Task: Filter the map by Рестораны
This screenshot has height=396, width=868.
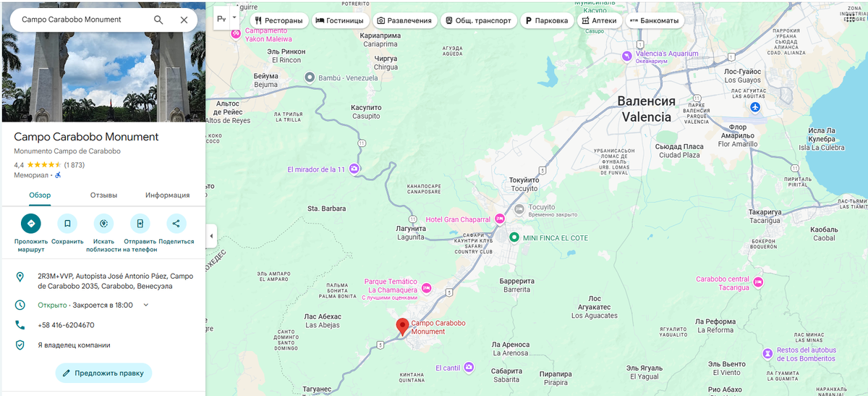Action: pyautogui.click(x=279, y=20)
